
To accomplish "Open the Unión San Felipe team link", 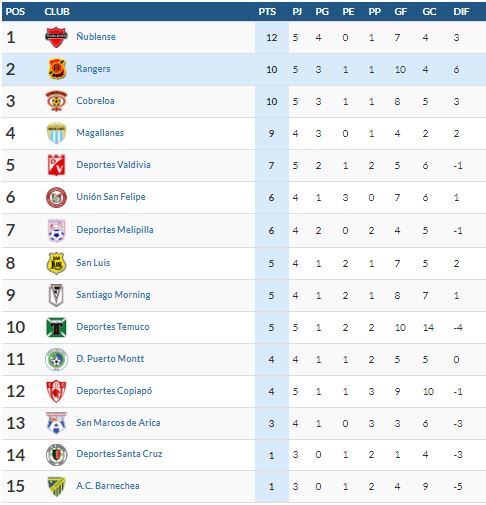I will point(111,197).
